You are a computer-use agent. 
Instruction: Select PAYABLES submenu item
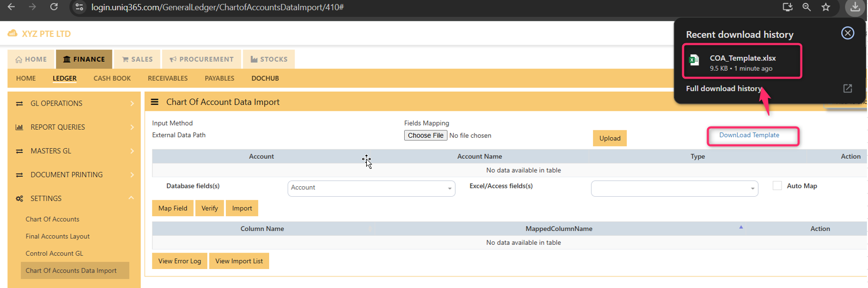(220, 78)
